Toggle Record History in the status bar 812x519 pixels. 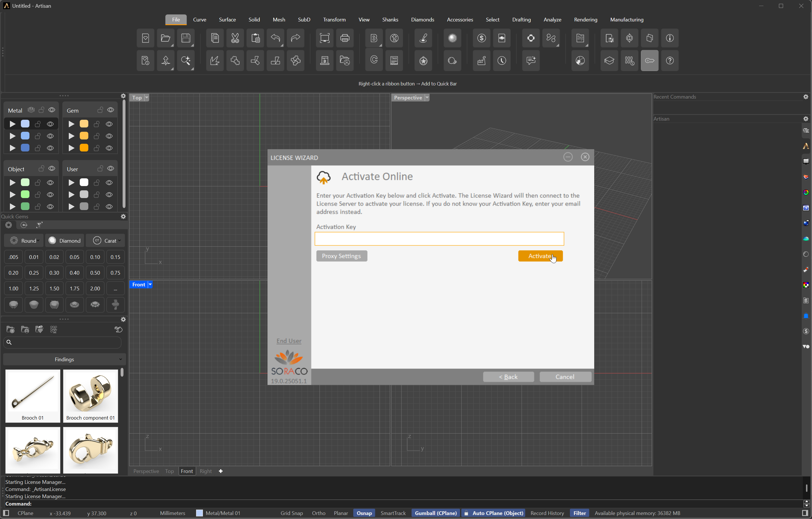[547, 513]
